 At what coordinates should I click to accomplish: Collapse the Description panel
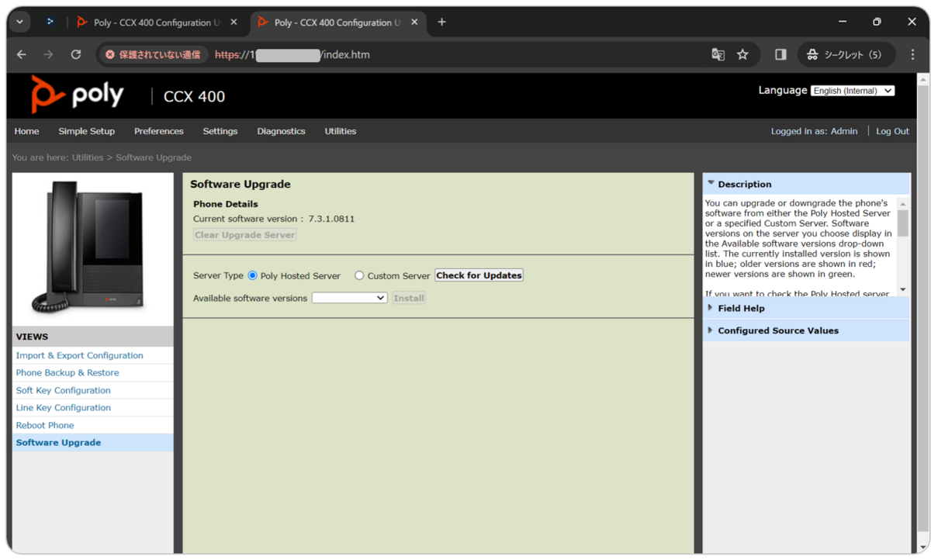coord(711,184)
